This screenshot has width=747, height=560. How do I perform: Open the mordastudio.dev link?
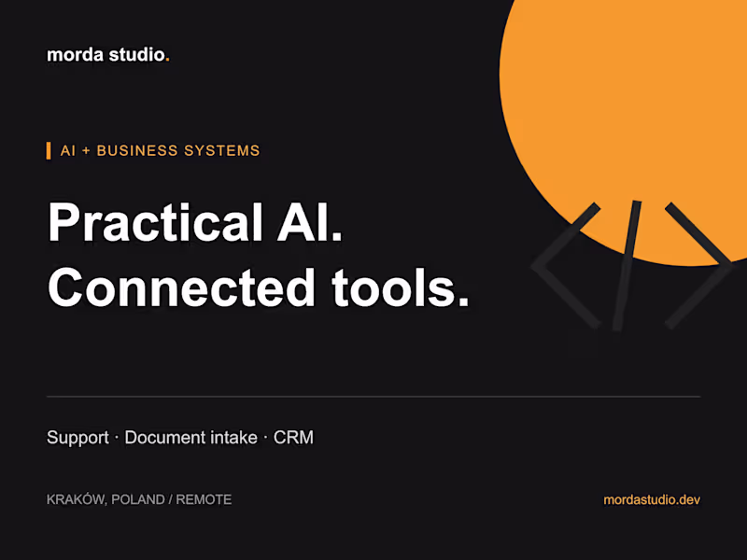tap(652, 499)
